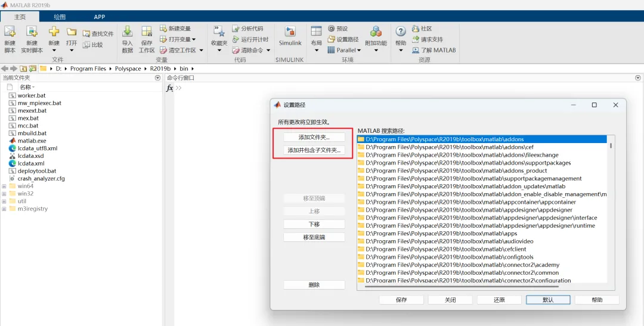Switch to the APP tab
This screenshot has width=644, height=326.
tap(100, 17)
